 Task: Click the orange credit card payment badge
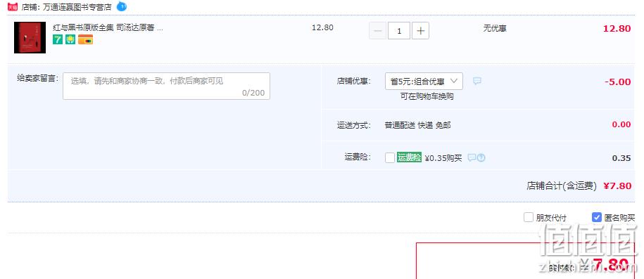(x=85, y=39)
